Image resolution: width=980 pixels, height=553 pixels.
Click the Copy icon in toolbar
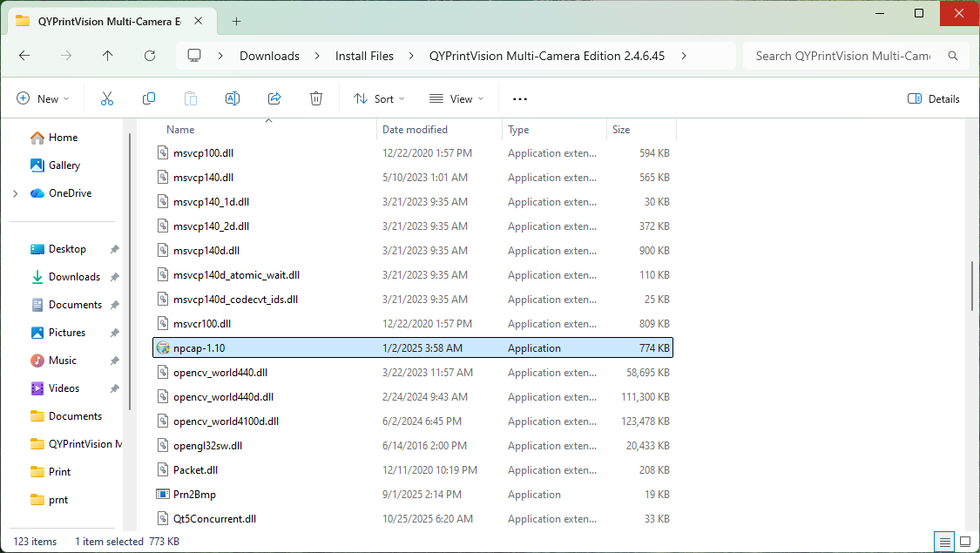149,98
